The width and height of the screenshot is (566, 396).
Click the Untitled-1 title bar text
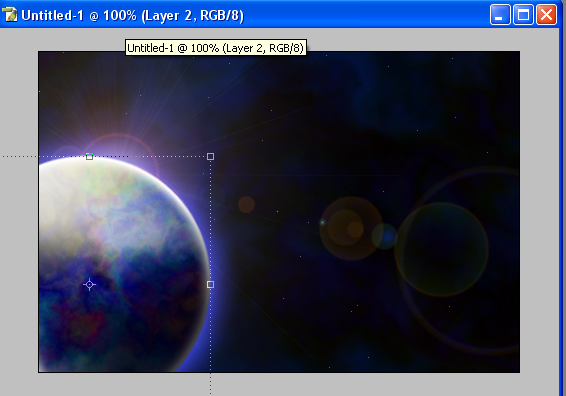tap(132, 16)
